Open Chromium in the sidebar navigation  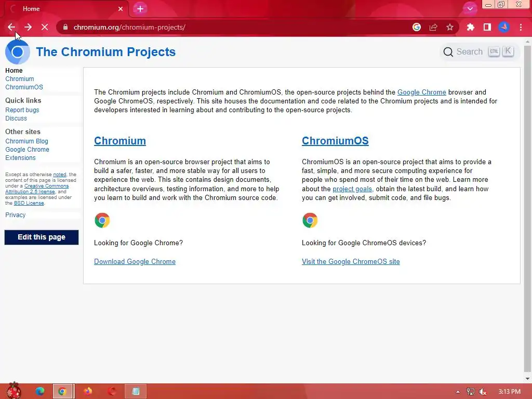pyautogui.click(x=19, y=79)
